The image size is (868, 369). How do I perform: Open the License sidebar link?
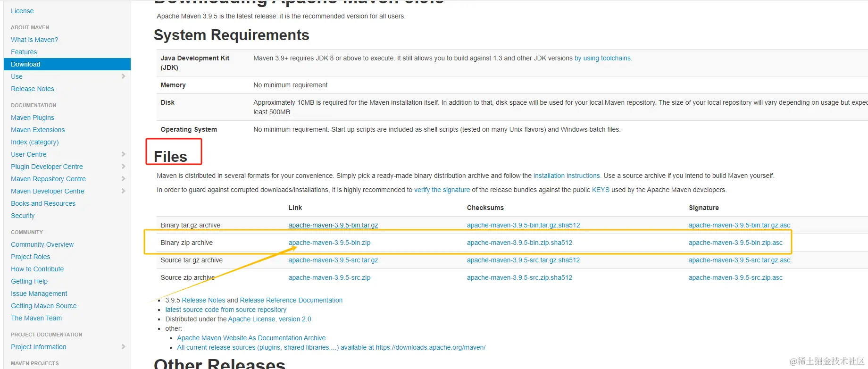pyautogui.click(x=22, y=11)
